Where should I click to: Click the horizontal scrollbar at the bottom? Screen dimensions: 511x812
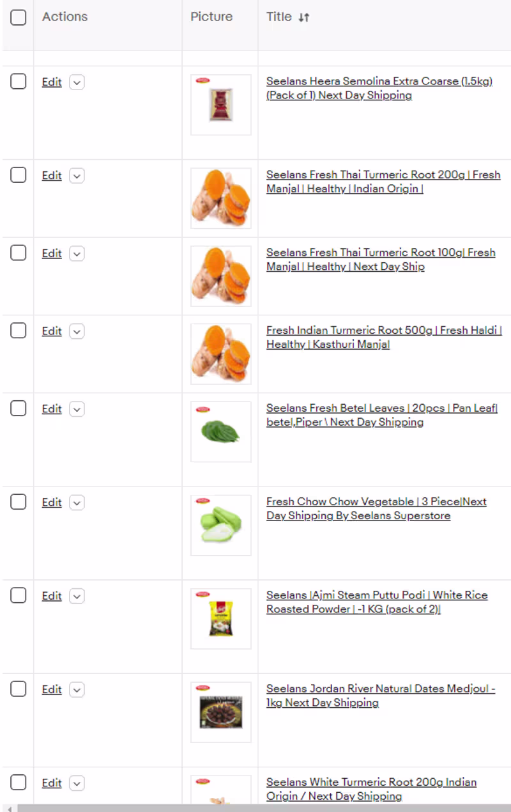256,808
